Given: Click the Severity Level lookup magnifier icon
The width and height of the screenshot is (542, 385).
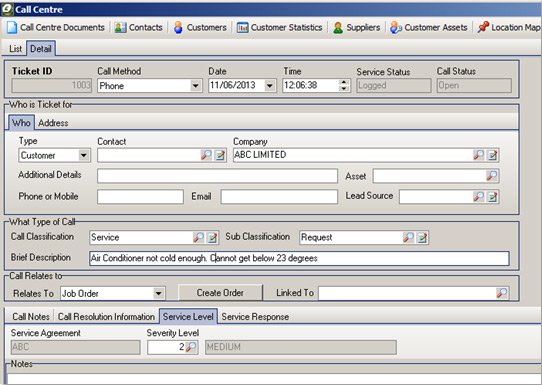Looking at the screenshot, I should (x=191, y=347).
